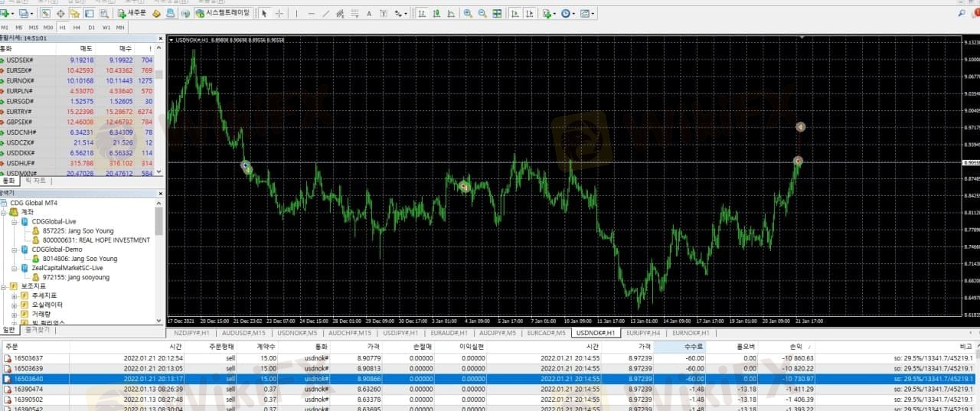Zoom out on the chart
The height and width of the screenshot is (411, 980).
pyautogui.click(x=482, y=14)
